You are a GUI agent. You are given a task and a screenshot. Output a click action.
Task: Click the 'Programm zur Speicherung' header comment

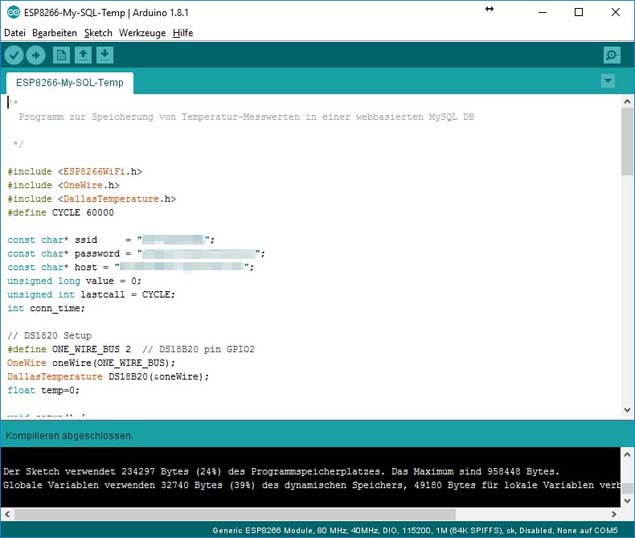coord(246,117)
